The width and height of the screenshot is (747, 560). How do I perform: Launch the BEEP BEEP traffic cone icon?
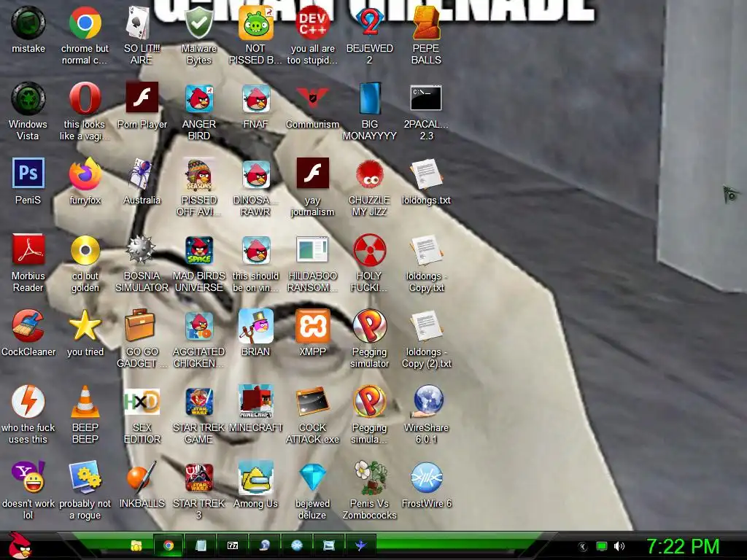point(85,402)
